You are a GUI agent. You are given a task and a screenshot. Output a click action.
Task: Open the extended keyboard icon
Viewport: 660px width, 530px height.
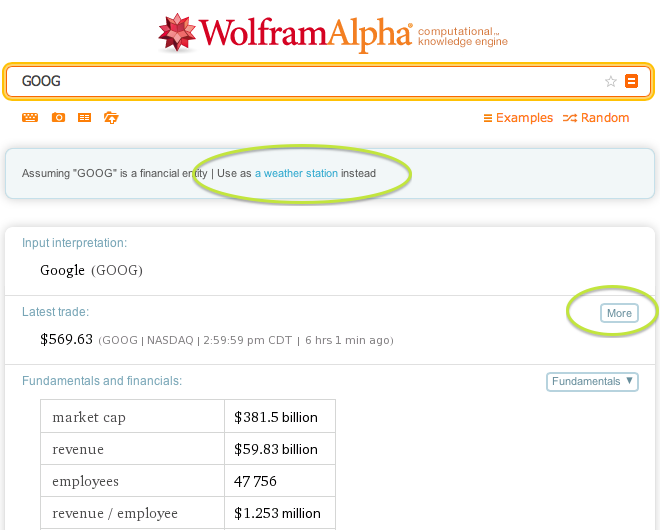coord(30,117)
